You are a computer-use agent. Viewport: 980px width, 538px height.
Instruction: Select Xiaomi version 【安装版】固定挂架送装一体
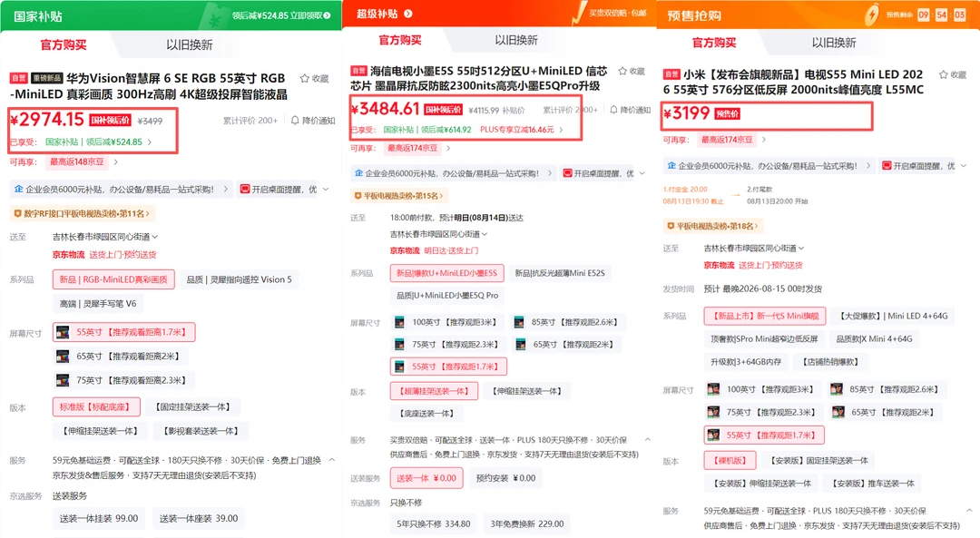tap(819, 461)
